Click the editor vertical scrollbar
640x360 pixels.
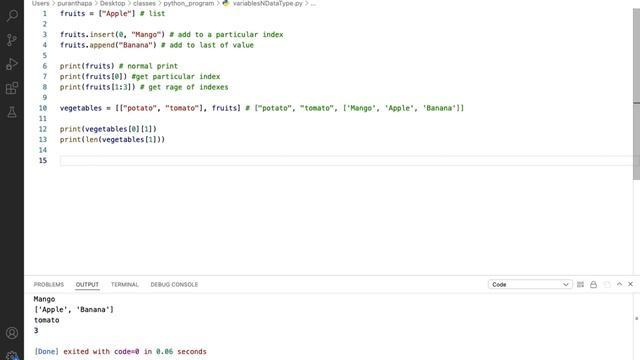point(636,94)
